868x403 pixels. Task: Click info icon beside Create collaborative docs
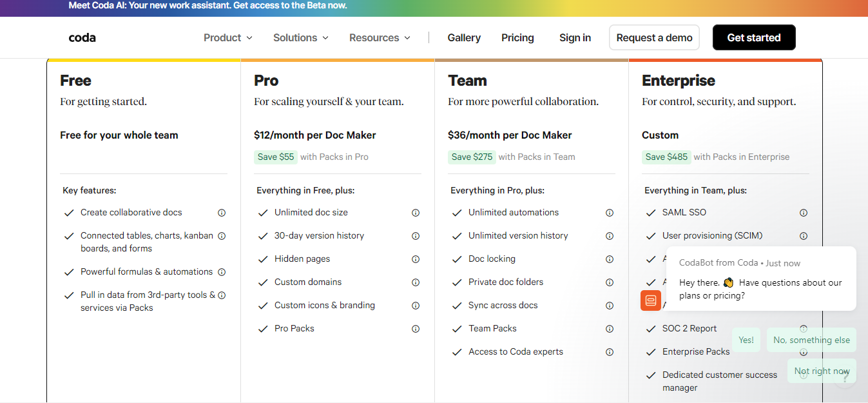coord(222,213)
